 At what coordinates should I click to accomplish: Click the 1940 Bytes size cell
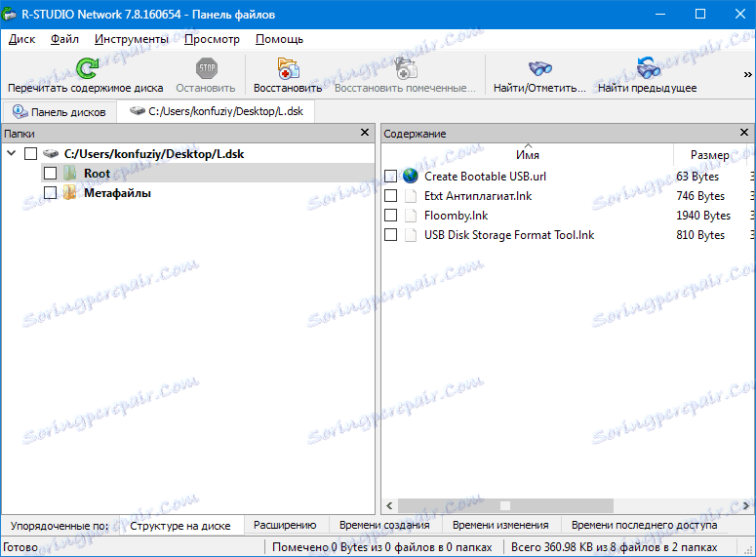click(x=703, y=216)
